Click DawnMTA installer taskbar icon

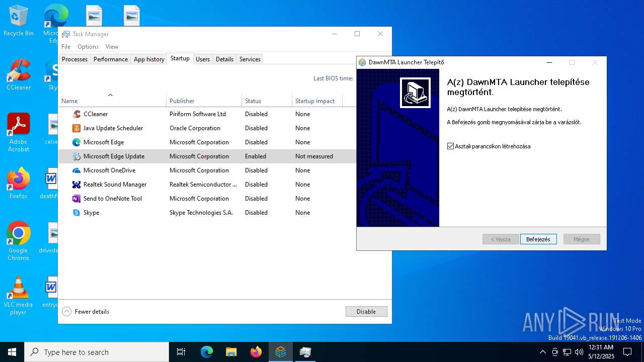pyautogui.click(x=281, y=352)
